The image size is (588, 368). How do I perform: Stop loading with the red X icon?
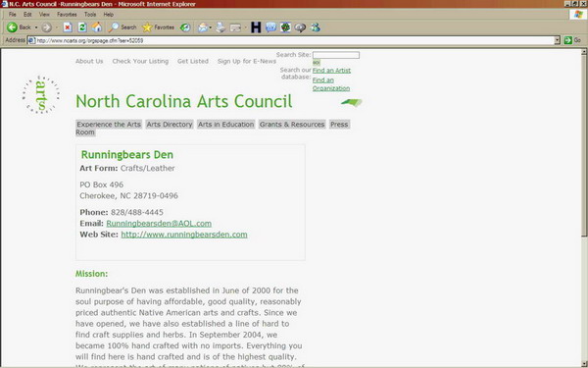(x=68, y=27)
